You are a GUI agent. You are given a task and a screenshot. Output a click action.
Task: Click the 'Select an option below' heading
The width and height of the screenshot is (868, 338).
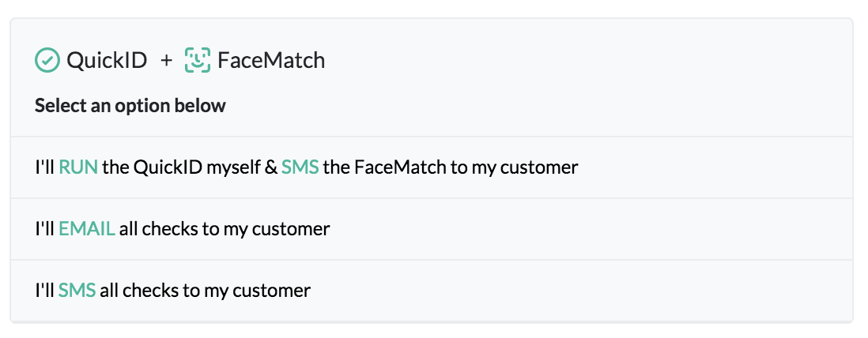click(130, 106)
